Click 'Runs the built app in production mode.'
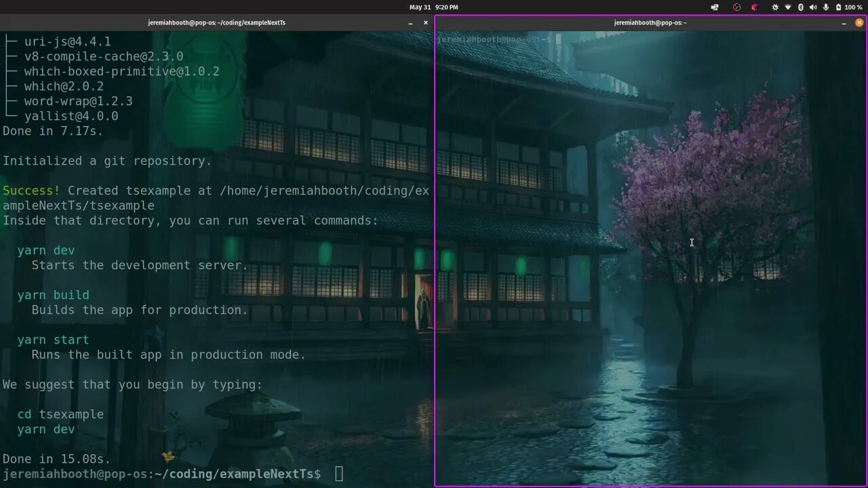 pos(169,354)
